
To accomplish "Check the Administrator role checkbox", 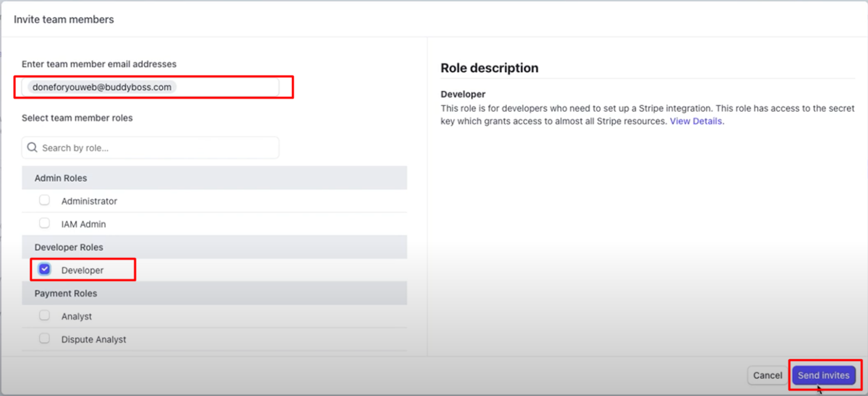I will tap(44, 199).
